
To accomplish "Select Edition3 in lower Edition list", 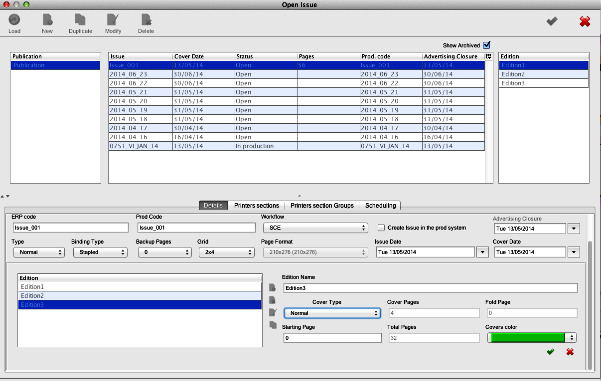I will click(x=140, y=305).
